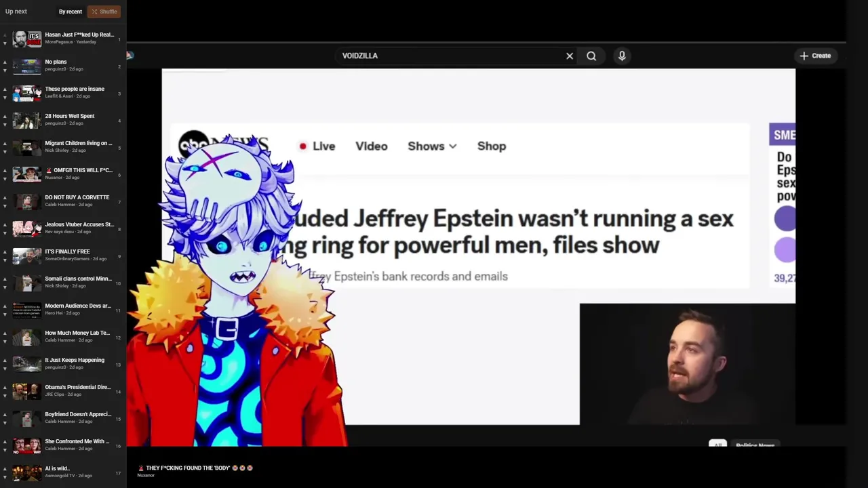
Task: Open the 'Jealous Vtuber Accuses St' thumbnail
Action: coord(27,228)
